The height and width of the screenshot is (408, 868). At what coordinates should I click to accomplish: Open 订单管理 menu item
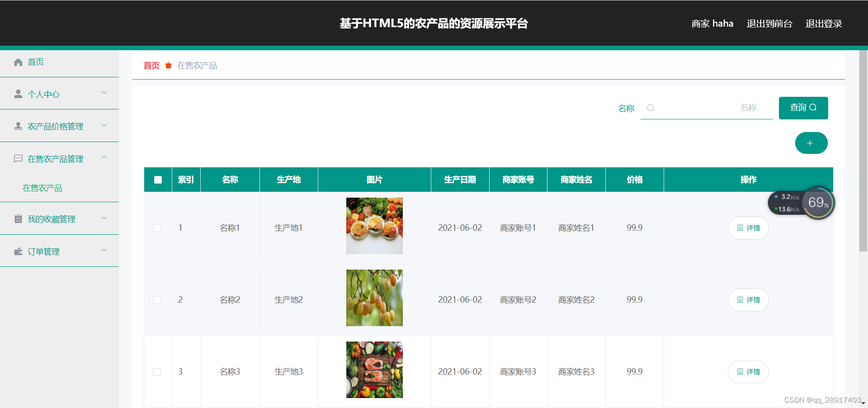tap(59, 251)
